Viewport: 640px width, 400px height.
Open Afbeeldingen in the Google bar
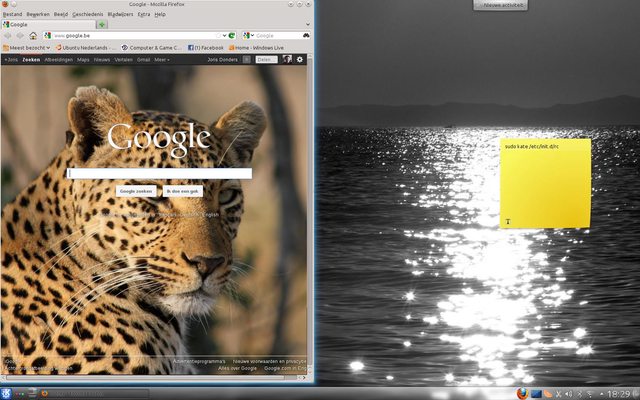pos(58,60)
